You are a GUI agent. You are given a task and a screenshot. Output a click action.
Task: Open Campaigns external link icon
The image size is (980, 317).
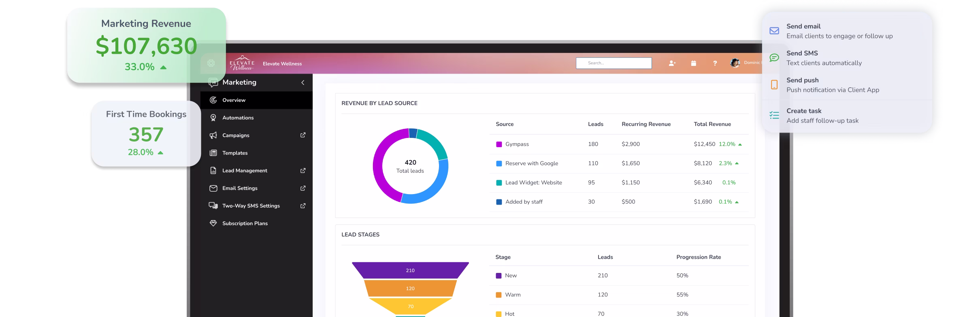tap(303, 135)
